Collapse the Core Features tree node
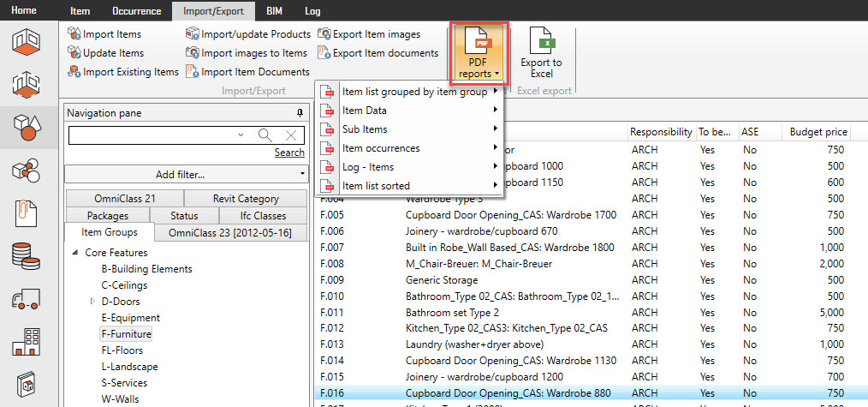This screenshot has width=868, height=407. [x=75, y=253]
